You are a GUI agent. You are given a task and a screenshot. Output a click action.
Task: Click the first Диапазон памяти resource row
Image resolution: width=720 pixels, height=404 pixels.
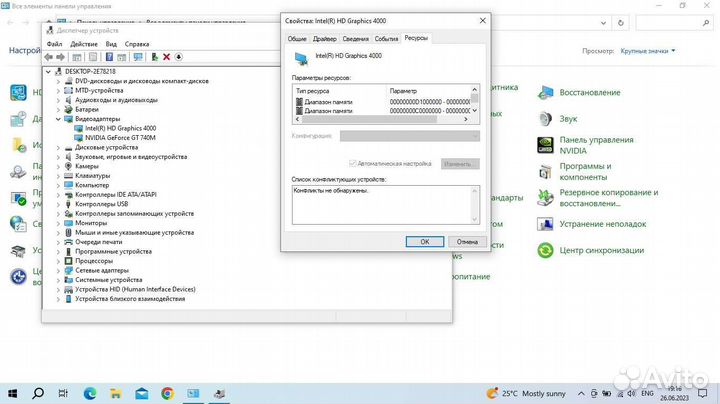(382, 102)
